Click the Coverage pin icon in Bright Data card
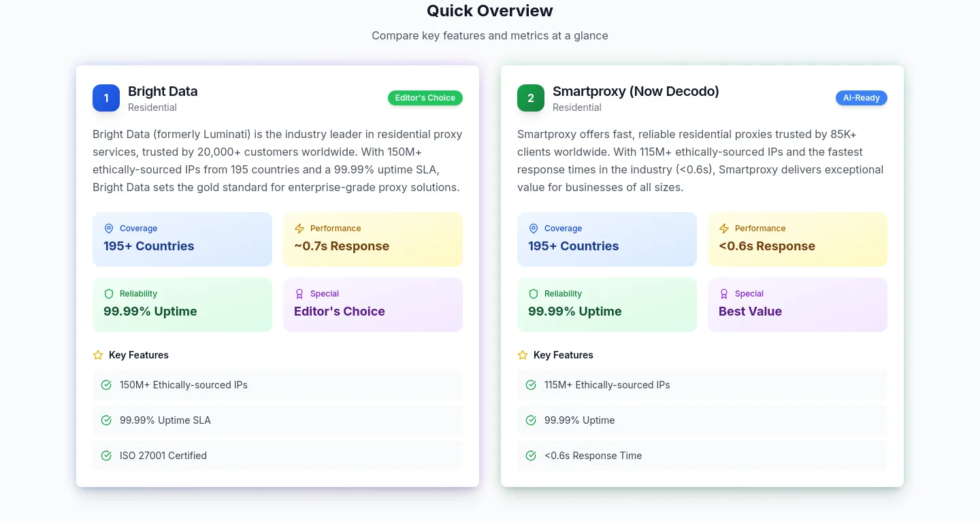980x521 pixels. (109, 229)
